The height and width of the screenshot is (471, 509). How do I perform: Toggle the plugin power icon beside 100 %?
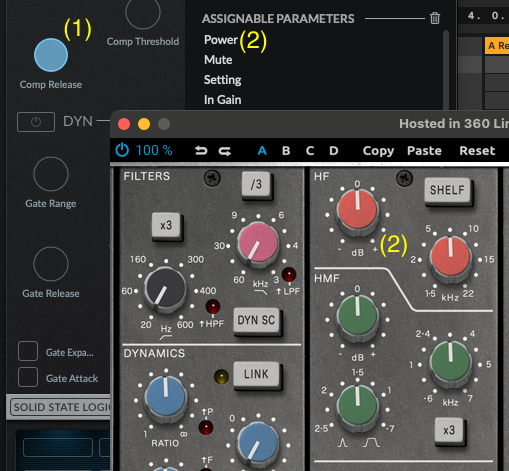tap(122, 150)
